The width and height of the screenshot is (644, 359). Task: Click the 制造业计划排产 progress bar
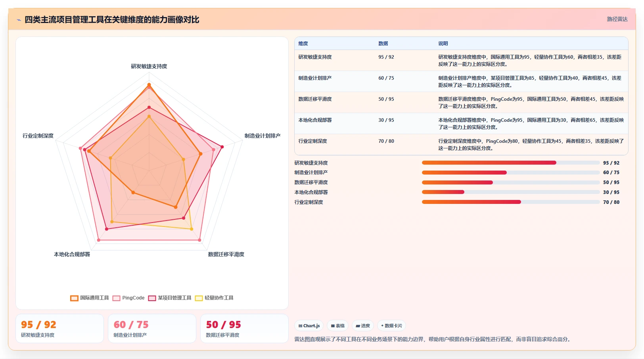[x=511, y=173]
